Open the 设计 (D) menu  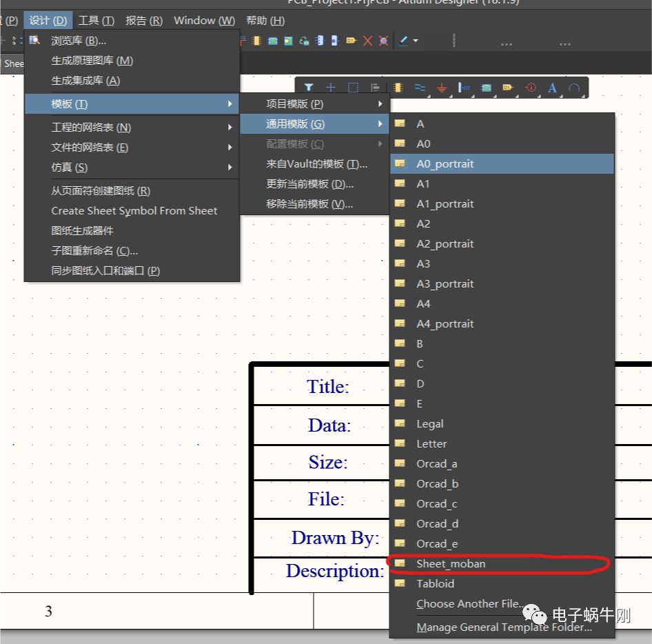(x=48, y=21)
